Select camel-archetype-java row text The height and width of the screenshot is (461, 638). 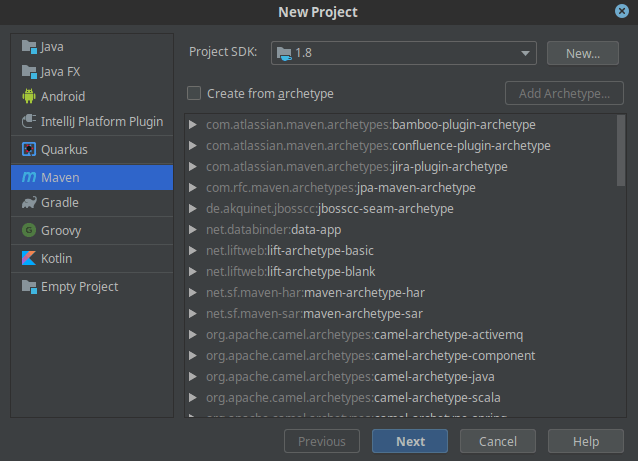coord(350,377)
